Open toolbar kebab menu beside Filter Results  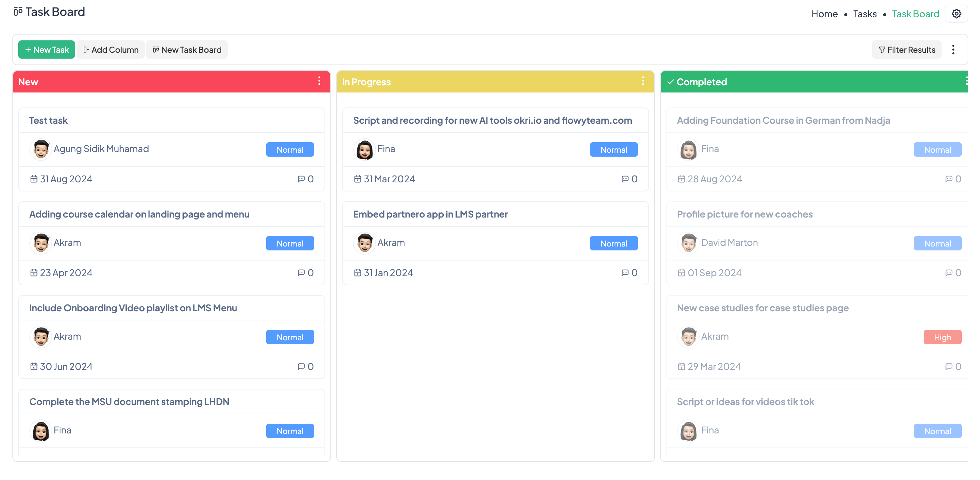[953, 50]
